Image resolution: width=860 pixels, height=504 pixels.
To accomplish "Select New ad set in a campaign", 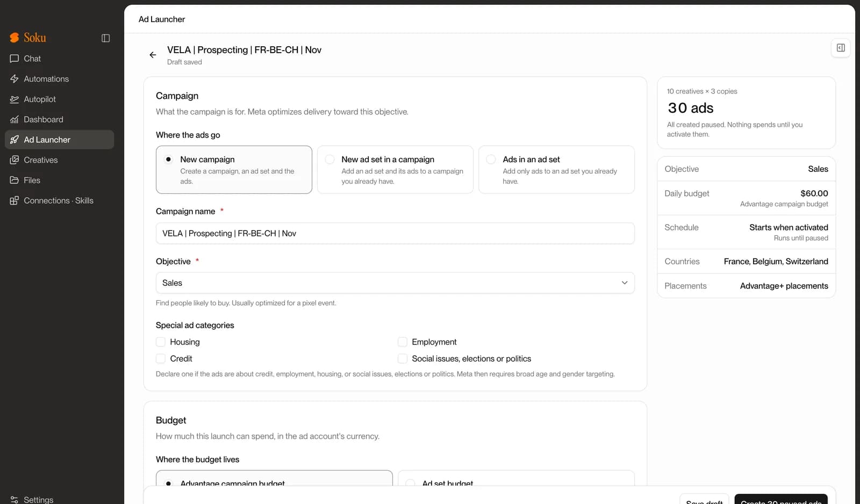I will pos(395,170).
